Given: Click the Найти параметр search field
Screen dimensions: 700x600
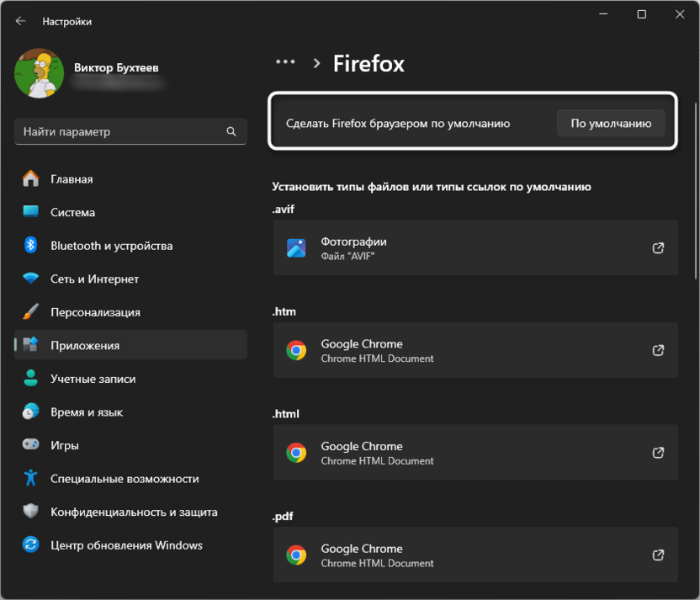Looking at the screenshot, I should point(122,132).
